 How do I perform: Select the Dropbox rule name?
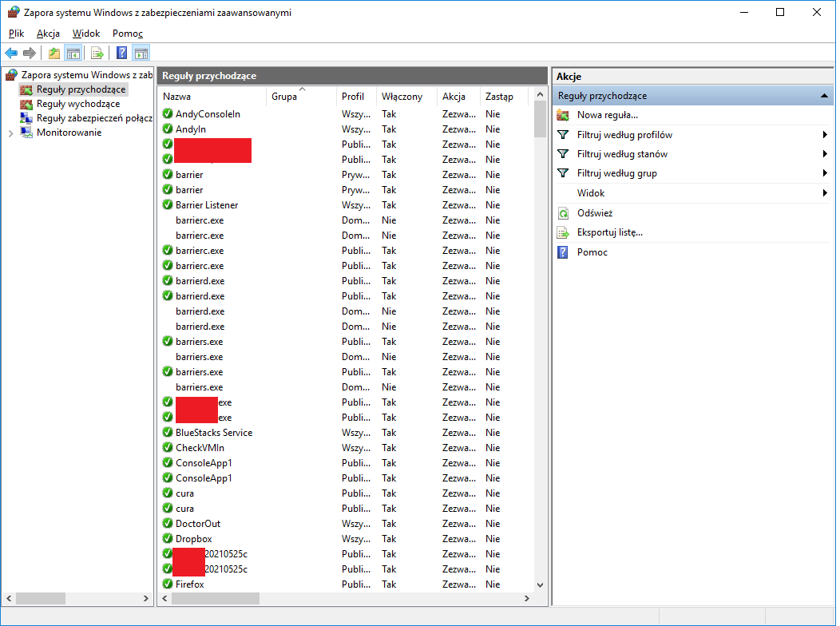point(193,539)
